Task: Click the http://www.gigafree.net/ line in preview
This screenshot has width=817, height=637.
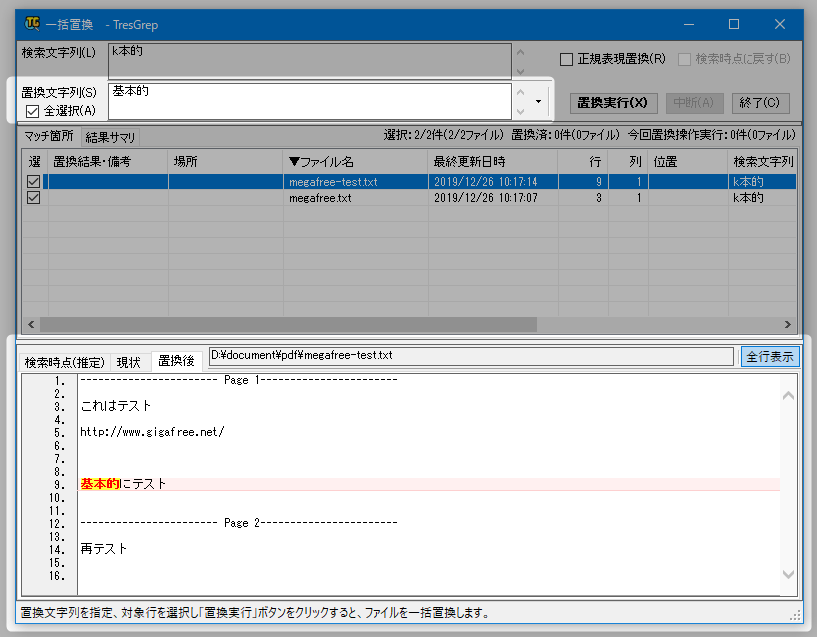Action: pos(152,432)
